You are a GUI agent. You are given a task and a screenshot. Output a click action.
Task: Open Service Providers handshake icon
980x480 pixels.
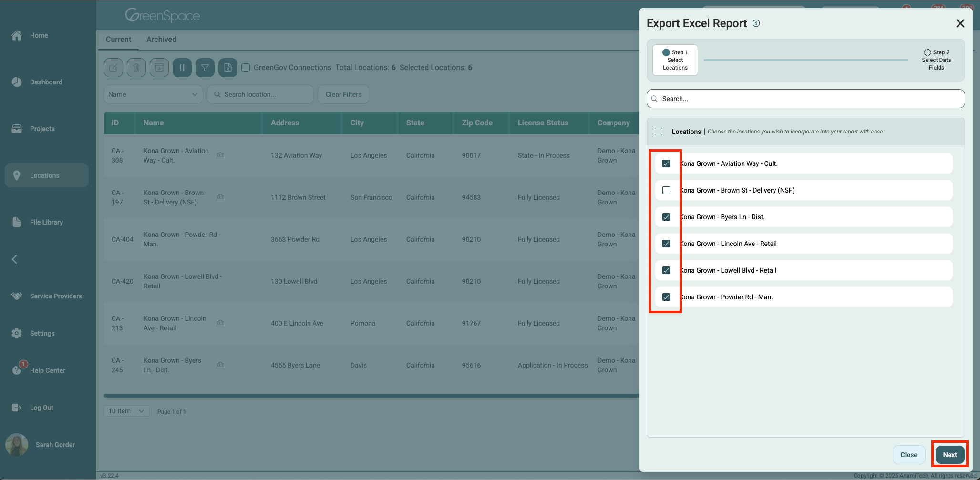pyautogui.click(x=17, y=296)
